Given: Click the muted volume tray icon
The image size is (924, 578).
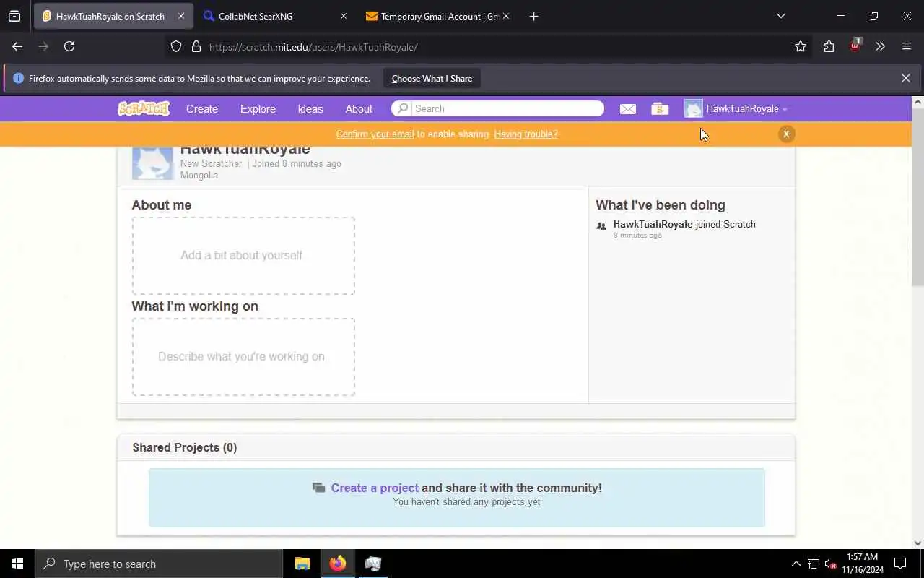Looking at the screenshot, I should 831,564.
